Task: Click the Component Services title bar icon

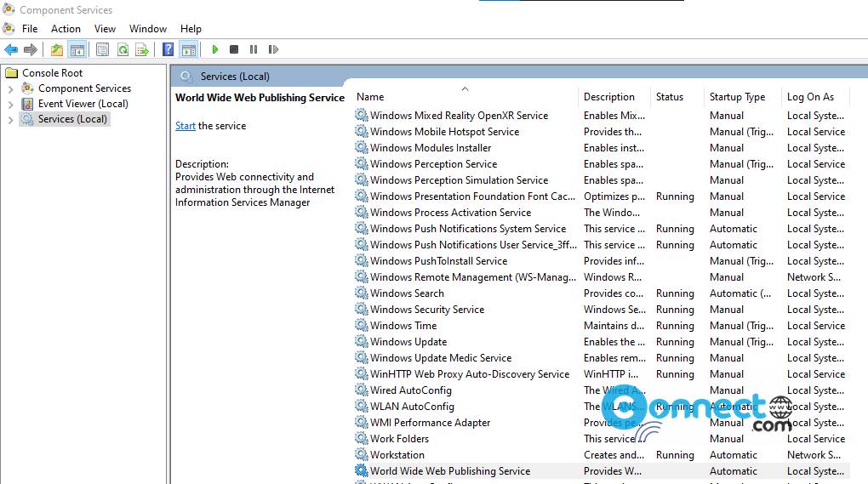Action: point(9,9)
